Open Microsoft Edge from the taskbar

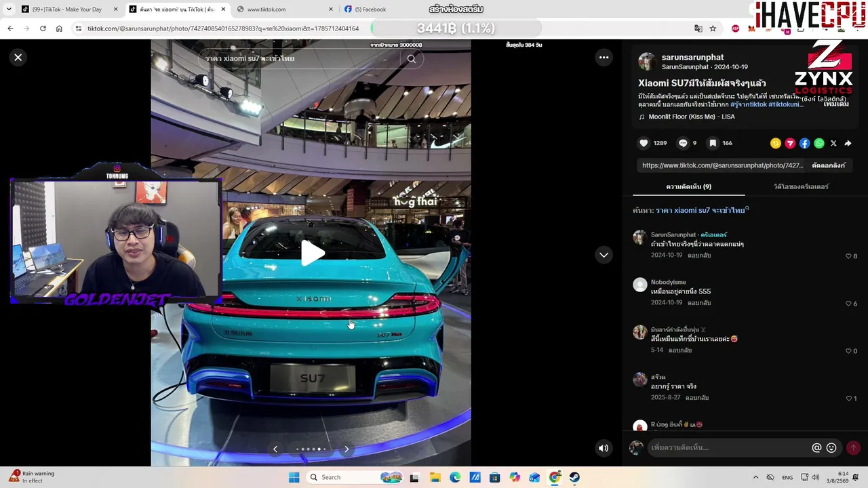coord(455,477)
